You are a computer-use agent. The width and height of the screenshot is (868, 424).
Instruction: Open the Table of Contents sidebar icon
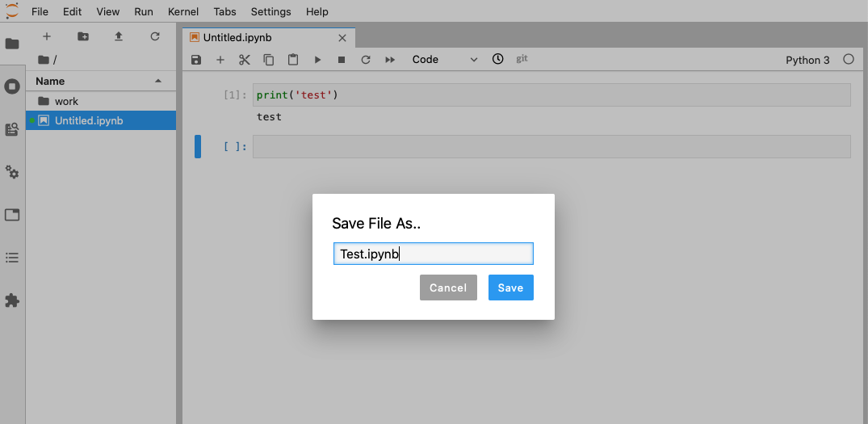coord(12,258)
